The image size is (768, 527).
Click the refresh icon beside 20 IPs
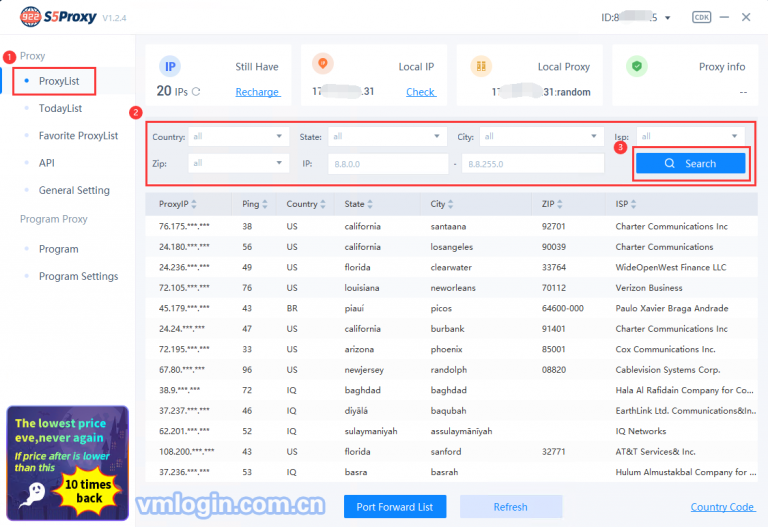pos(196,92)
